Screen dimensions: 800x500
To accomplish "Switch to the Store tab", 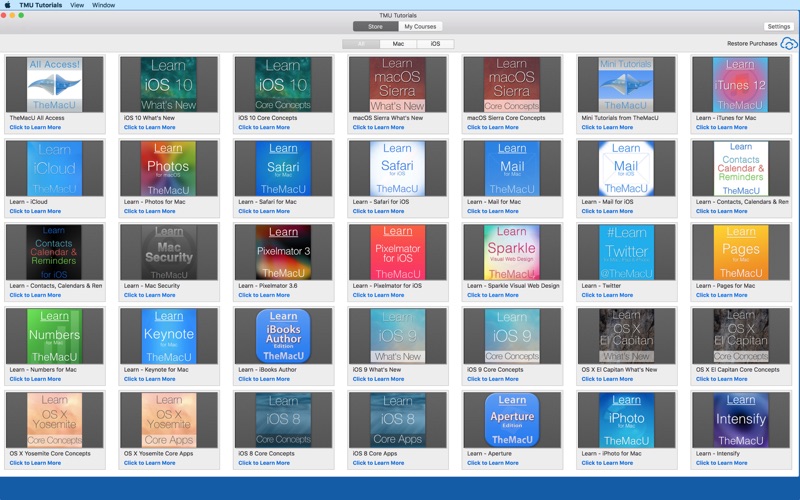I will click(x=376, y=27).
